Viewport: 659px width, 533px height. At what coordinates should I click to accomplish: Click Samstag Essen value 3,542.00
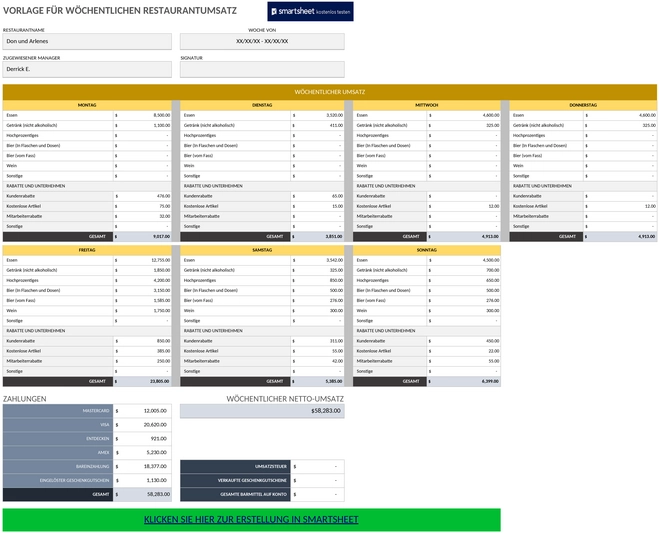[317, 260]
